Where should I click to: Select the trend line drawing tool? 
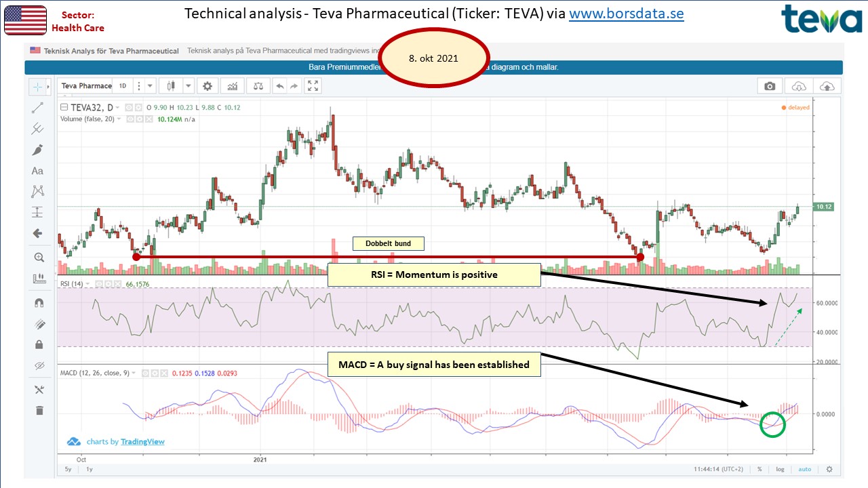[38, 107]
